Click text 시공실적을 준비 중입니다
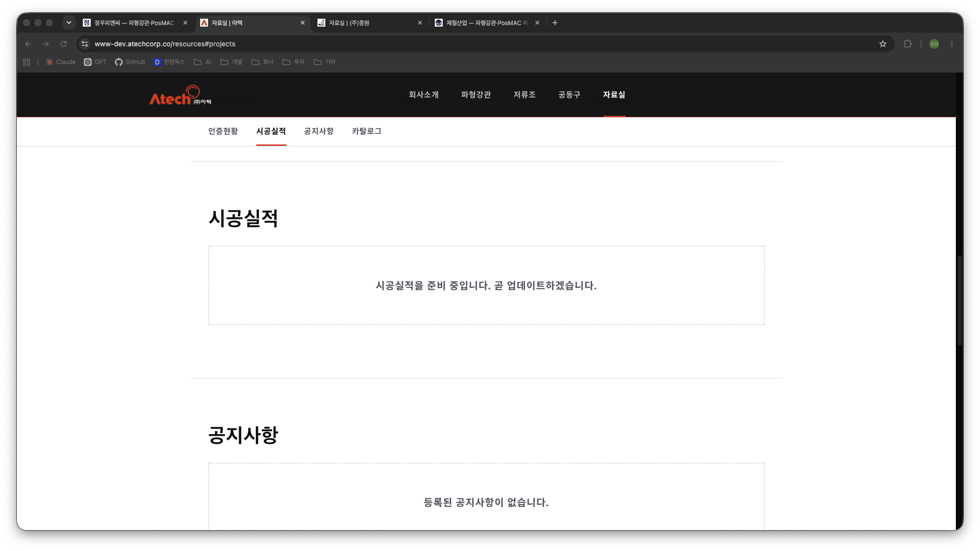The image size is (980, 551). pos(433,285)
